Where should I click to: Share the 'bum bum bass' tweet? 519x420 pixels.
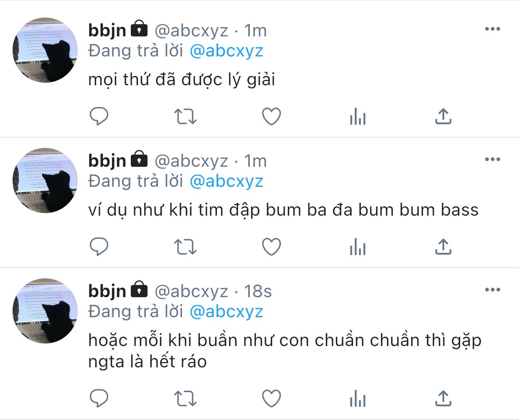click(x=443, y=247)
